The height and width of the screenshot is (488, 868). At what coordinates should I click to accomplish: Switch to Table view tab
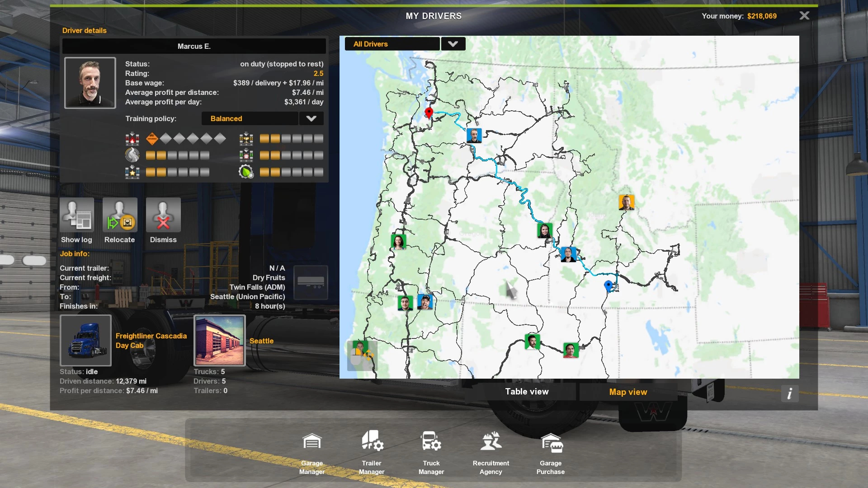527,392
